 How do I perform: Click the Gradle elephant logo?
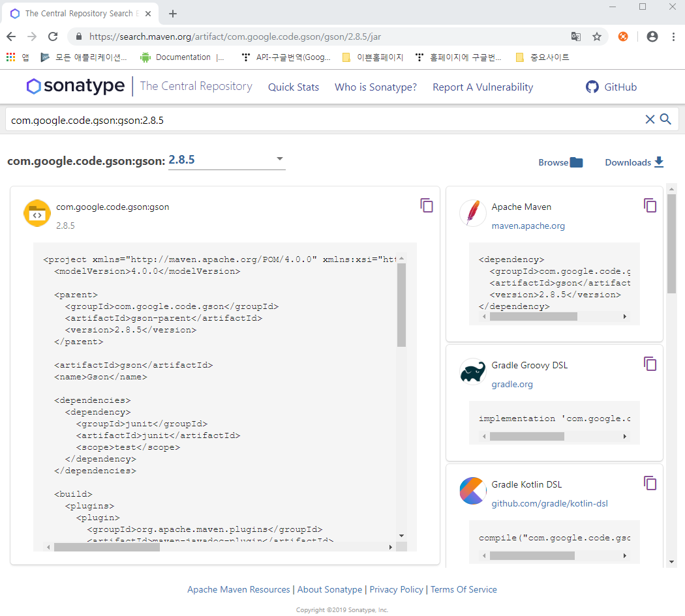(x=473, y=372)
